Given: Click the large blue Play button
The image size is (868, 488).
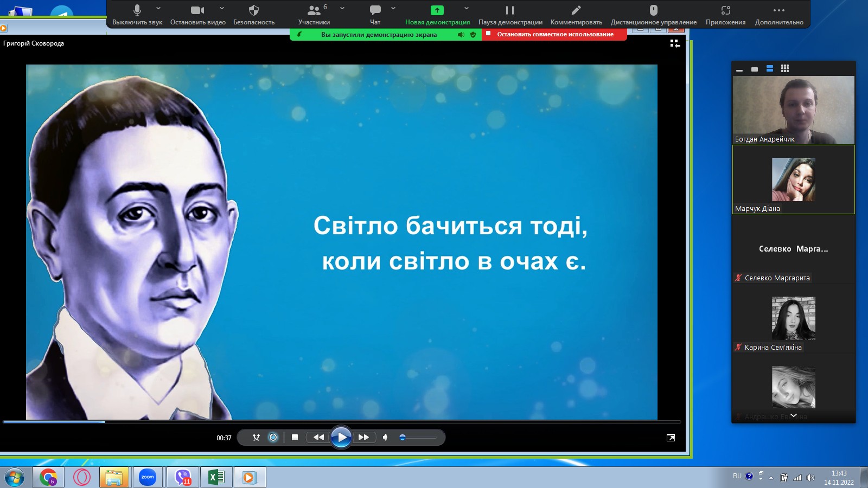Looking at the screenshot, I should pos(341,437).
